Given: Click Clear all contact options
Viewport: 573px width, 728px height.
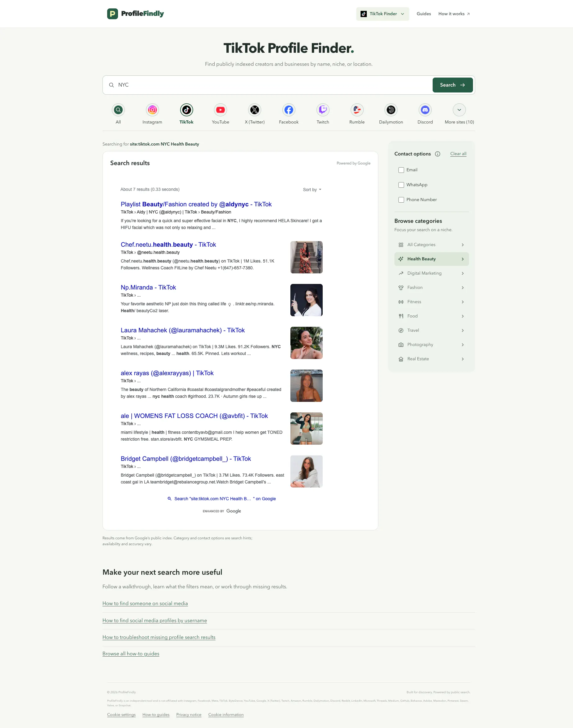Looking at the screenshot, I should click(458, 154).
